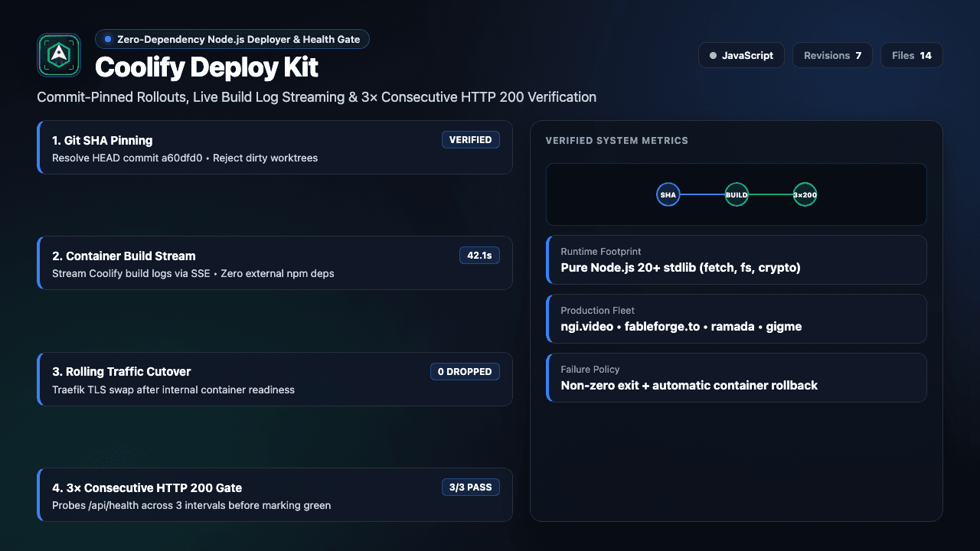Viewport: 980px width, 551px height.
Task: Click the ngi.video fleet domain list
Action: pos(681,327)
